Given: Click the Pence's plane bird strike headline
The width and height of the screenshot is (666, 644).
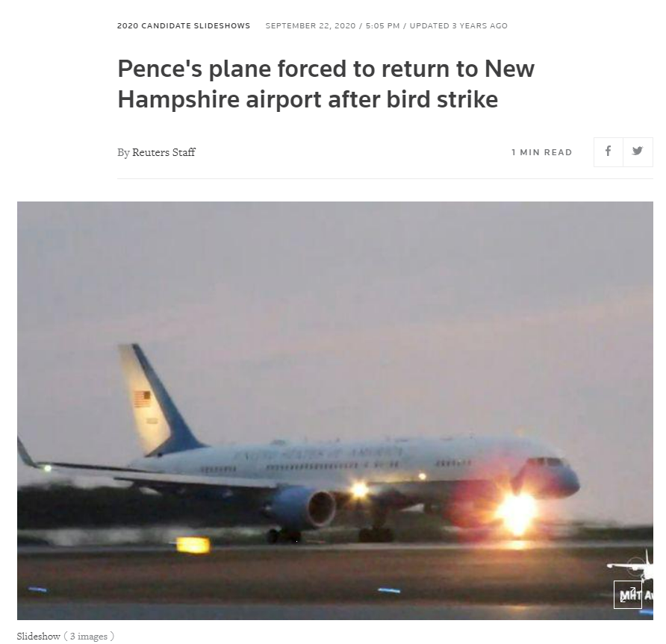Looking at the screenshot, I should (326, 84).
